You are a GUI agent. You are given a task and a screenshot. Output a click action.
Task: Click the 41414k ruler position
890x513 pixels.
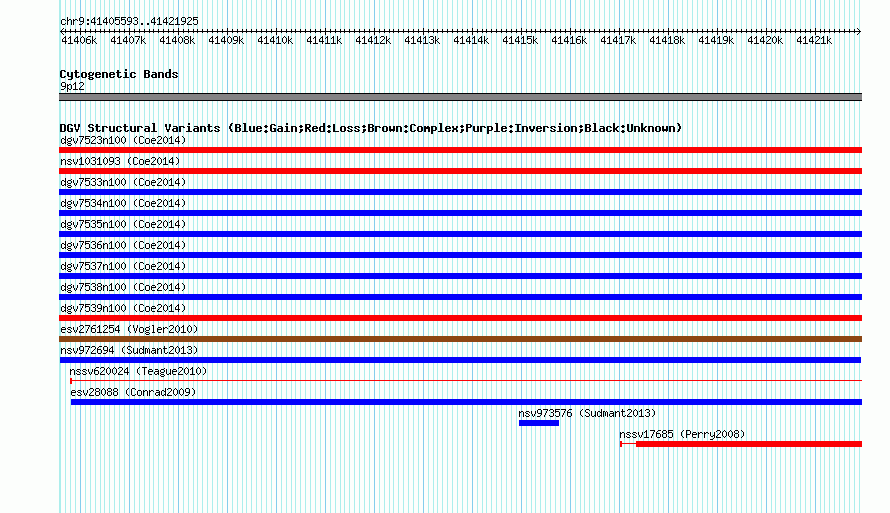click(471, 40)
